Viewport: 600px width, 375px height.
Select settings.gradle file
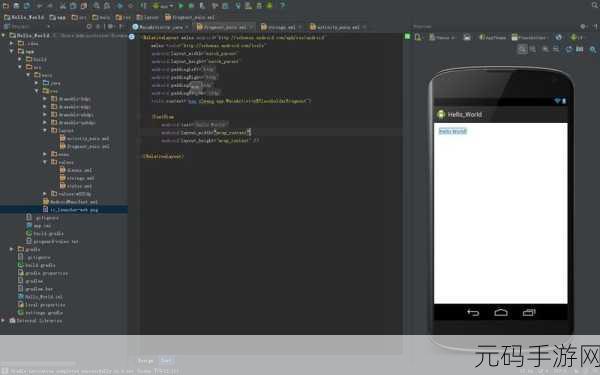click(x=40, y=313)
